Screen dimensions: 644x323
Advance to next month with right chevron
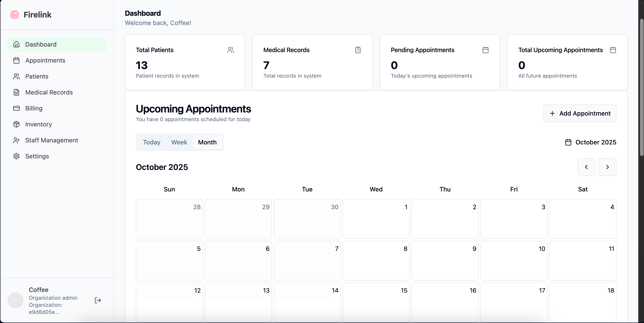pos(607,167)
